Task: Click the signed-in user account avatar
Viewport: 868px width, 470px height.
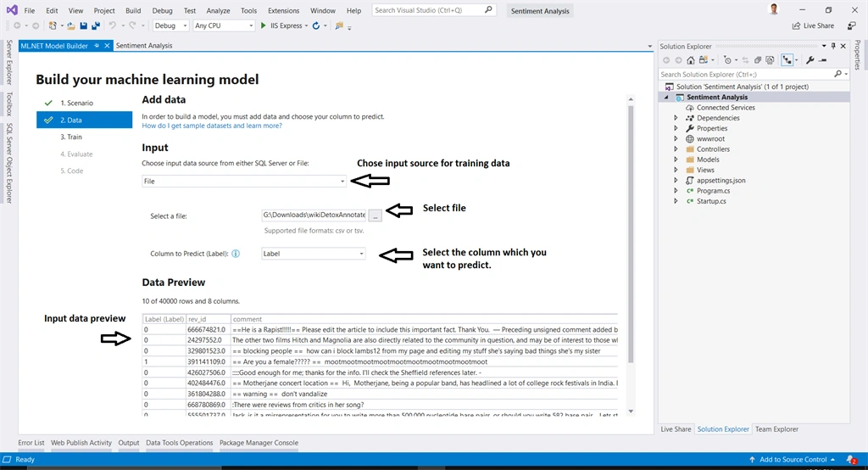Action: tap(774, 9)
